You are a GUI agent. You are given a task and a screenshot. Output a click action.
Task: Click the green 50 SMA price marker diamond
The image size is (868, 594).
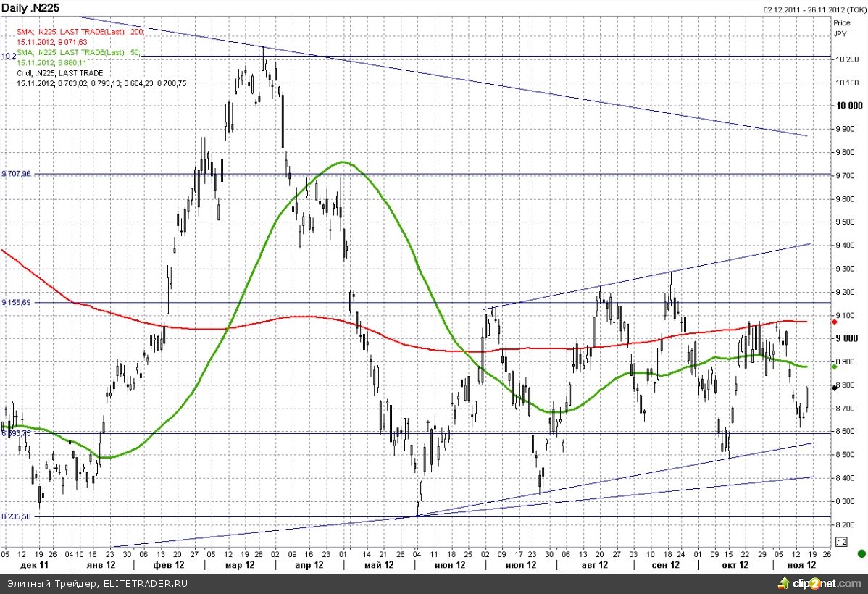point(835,367)
